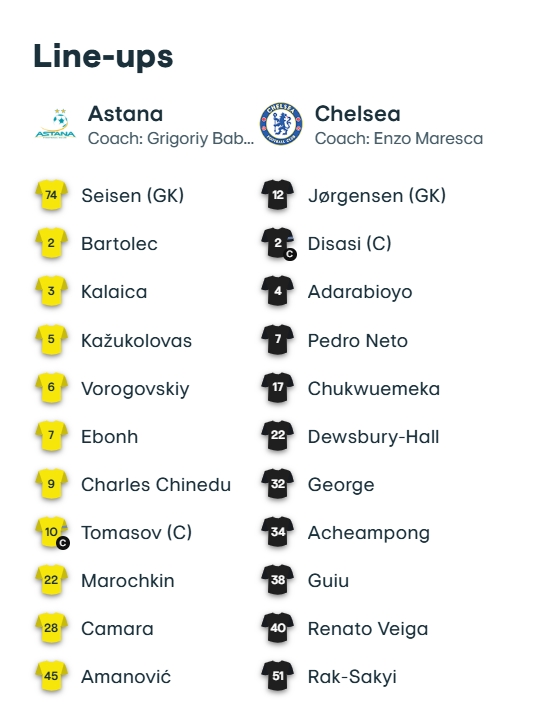535x720 pixels.
Task: Click coach Enzo Maresca's name
Action: coord(428,138)
